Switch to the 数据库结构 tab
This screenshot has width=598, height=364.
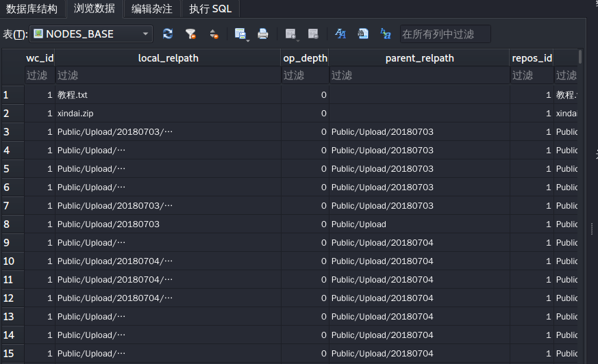click(32, 9)
